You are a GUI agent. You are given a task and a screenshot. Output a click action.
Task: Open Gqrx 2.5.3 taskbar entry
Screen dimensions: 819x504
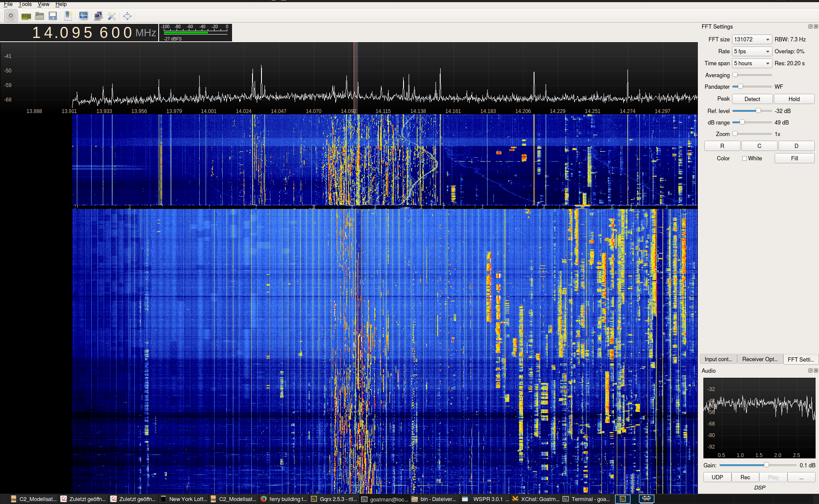pos(334,499)
